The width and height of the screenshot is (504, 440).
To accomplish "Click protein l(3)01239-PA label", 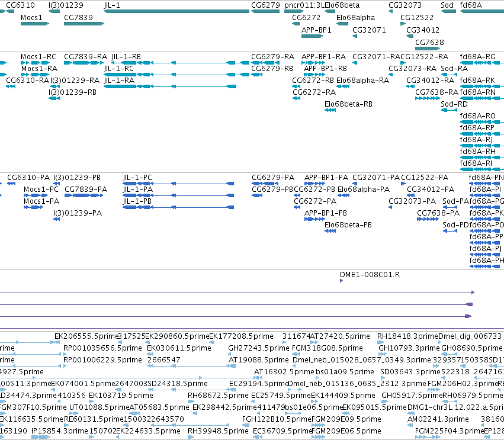I will pos(78,213).
